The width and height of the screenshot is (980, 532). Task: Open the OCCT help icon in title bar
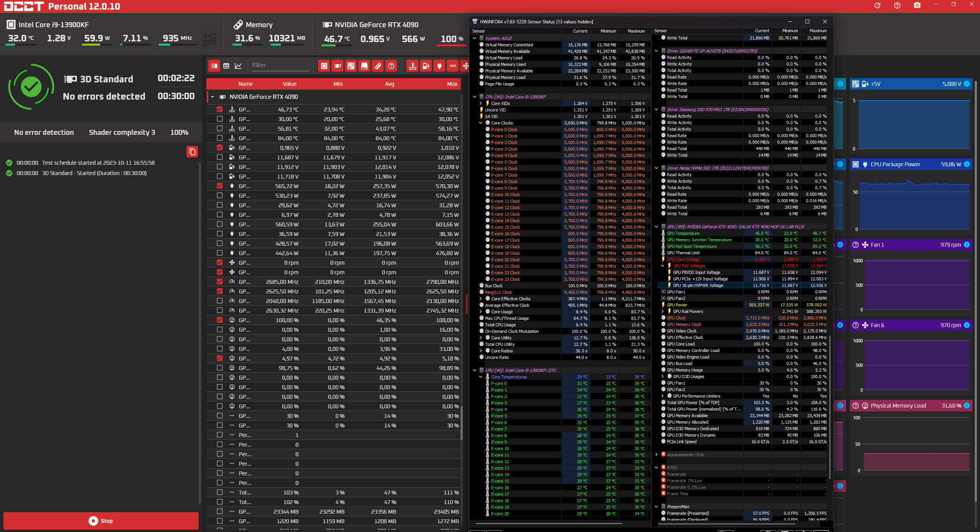coord(897,5)
